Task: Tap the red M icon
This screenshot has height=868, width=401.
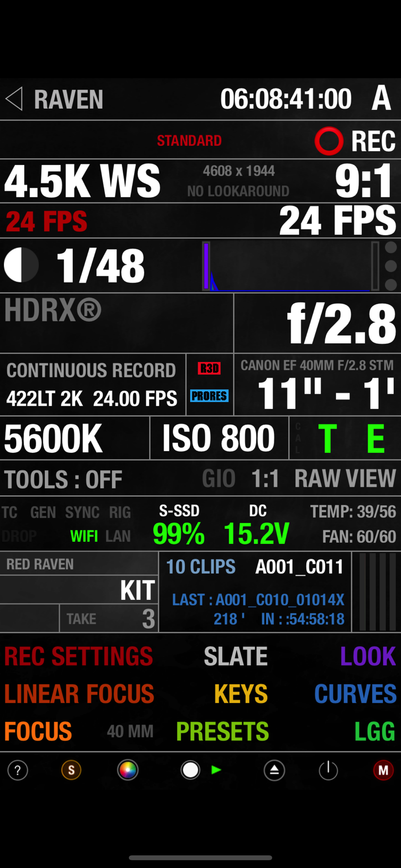Action: [384, 770]
